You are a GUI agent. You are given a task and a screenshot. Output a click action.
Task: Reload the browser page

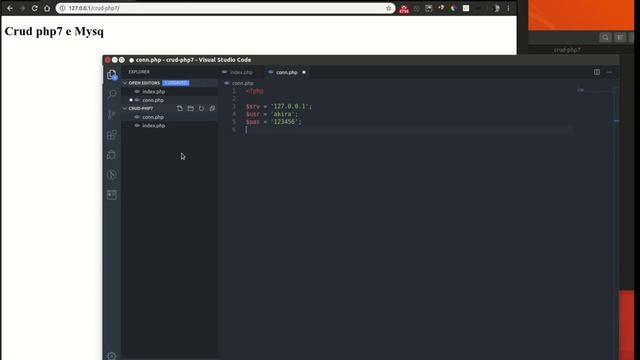click(35, 8)
